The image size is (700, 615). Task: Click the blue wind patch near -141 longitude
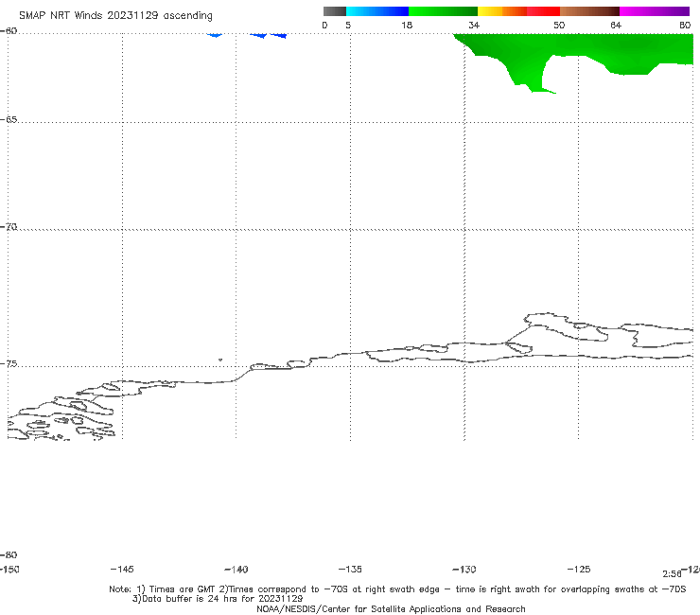tap(215, 35)
